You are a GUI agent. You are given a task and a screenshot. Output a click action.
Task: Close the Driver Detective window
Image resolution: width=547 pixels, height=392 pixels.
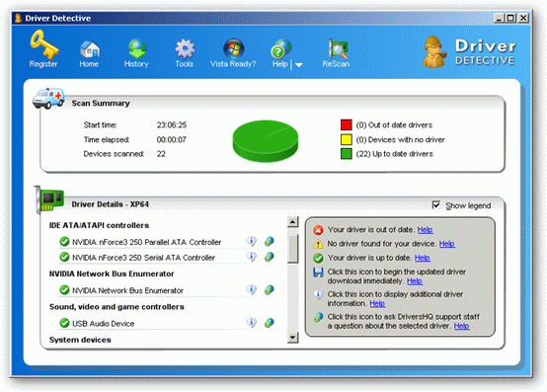(523, 18)
